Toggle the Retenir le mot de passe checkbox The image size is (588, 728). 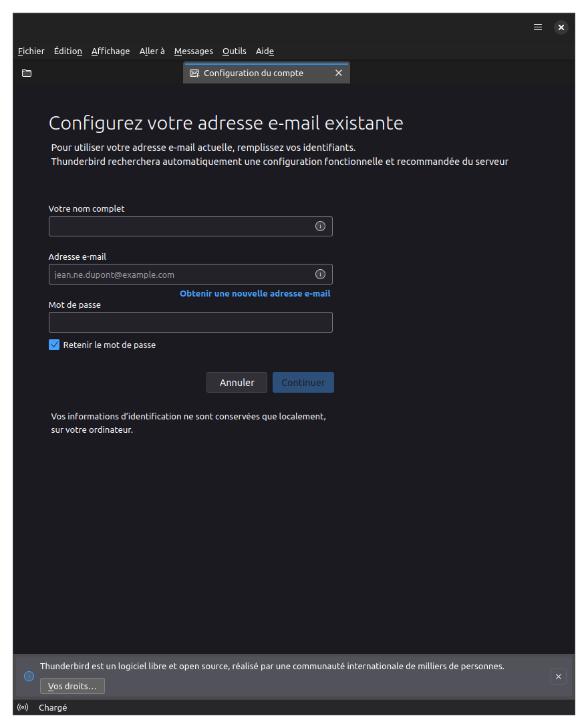click(x=54, y=345)
